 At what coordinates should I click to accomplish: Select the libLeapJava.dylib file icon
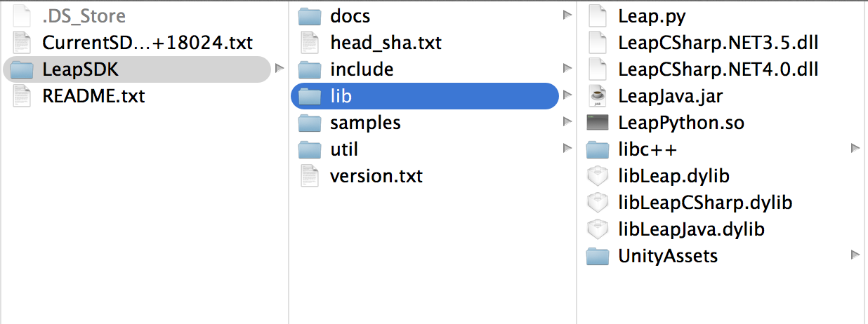[x=597, y=229]
